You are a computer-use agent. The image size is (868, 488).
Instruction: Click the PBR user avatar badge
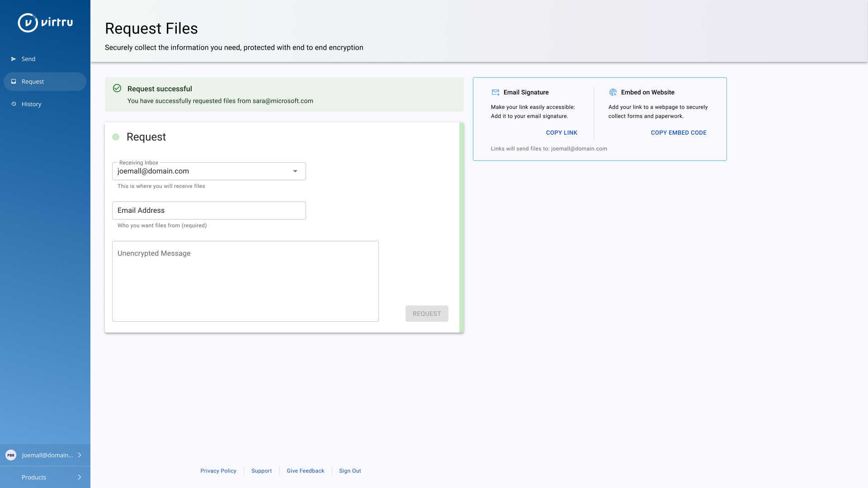[11, 455]
